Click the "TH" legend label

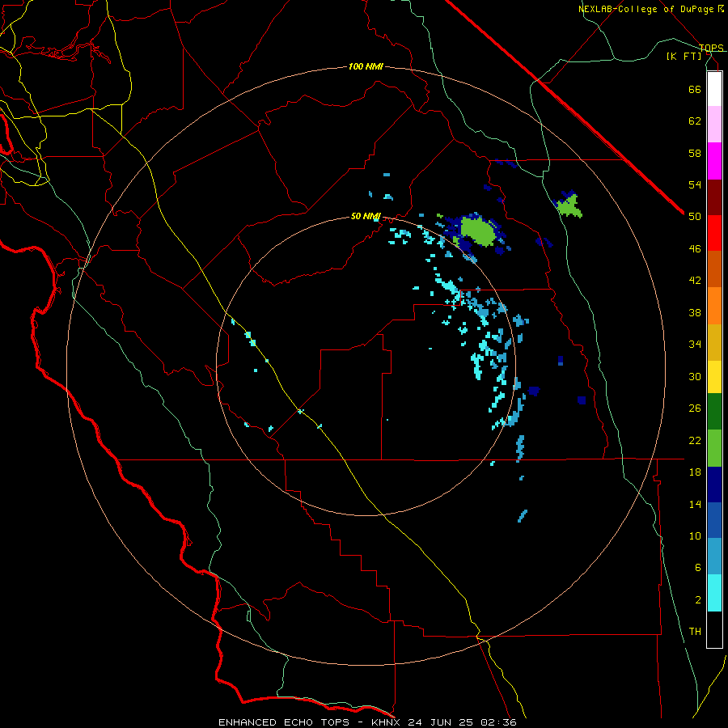pos(695,632)
